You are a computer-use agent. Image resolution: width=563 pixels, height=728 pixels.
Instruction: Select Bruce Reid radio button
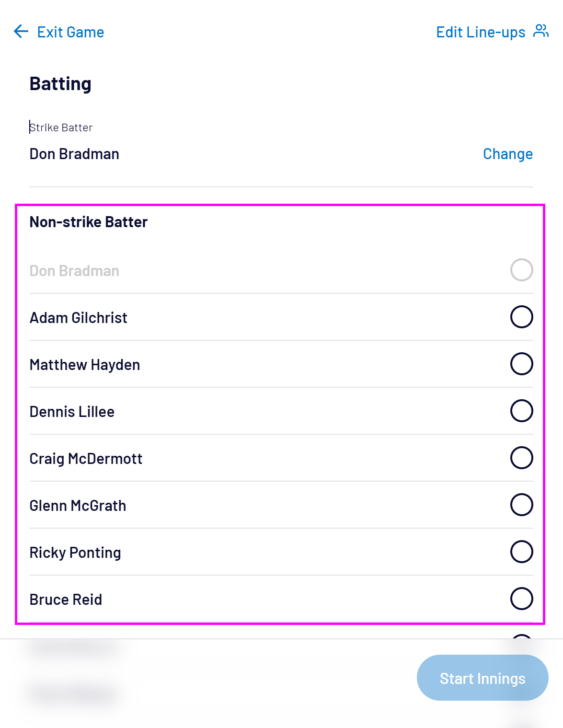521,599
